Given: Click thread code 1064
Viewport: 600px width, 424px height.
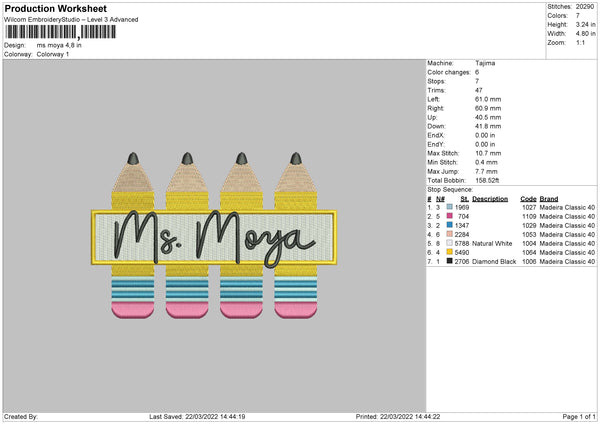Looking at the screenshot, I should coord(529,253).
